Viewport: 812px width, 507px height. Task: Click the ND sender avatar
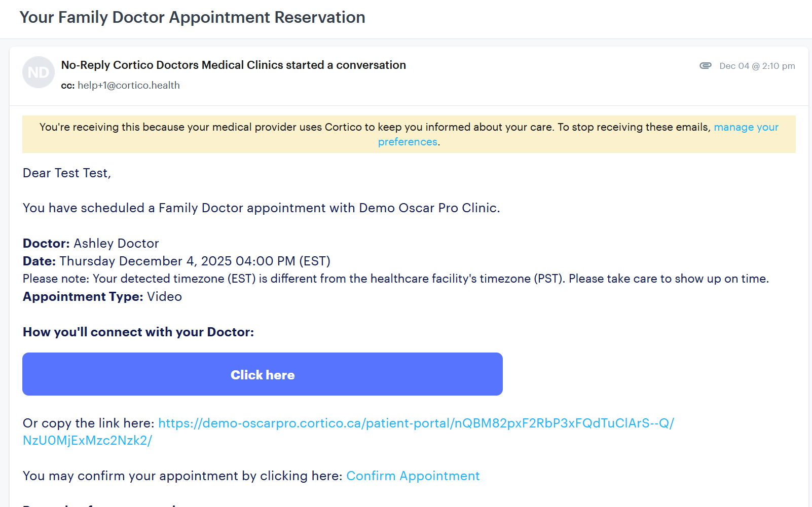click(x=39, y=72)
